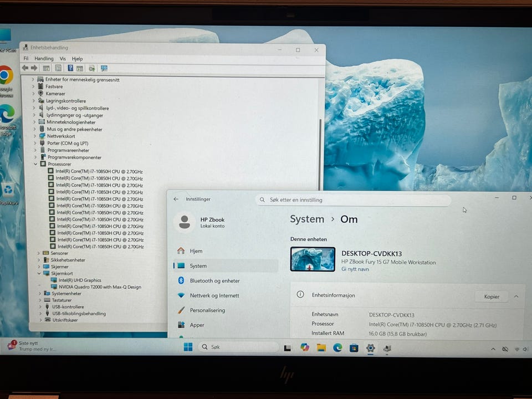The height and width of the screenshot is (399, 532).
Task: Open the Vis menu
Action: [x=63, y=58]
